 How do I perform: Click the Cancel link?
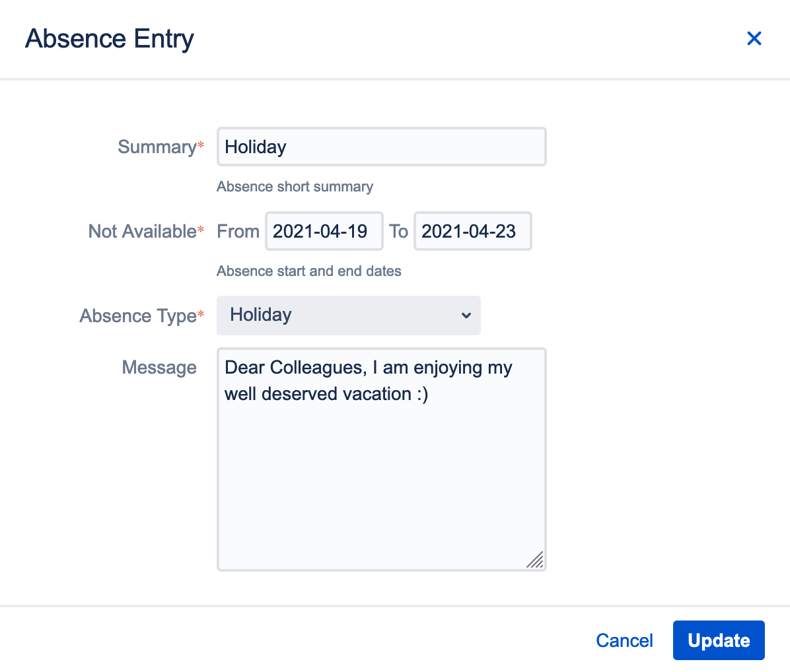pos(624,640)
